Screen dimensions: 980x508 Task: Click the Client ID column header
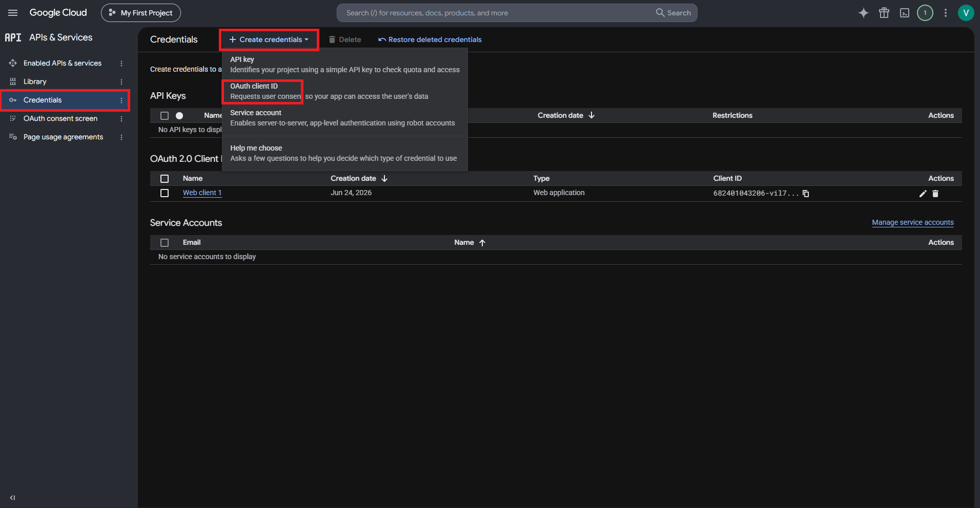727,178
